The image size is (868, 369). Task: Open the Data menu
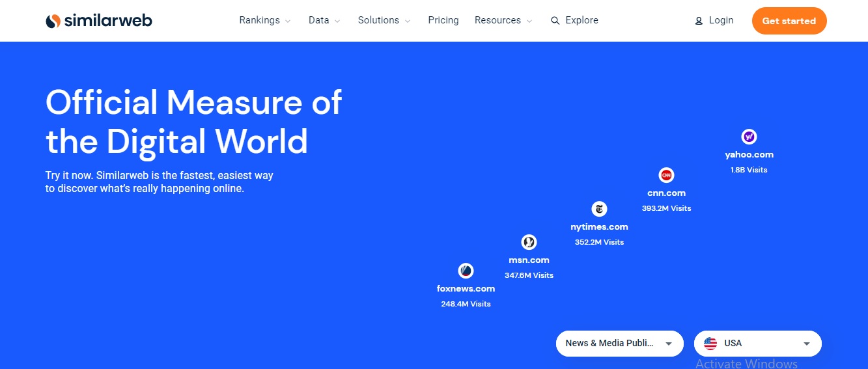click(x=324, y=20)
